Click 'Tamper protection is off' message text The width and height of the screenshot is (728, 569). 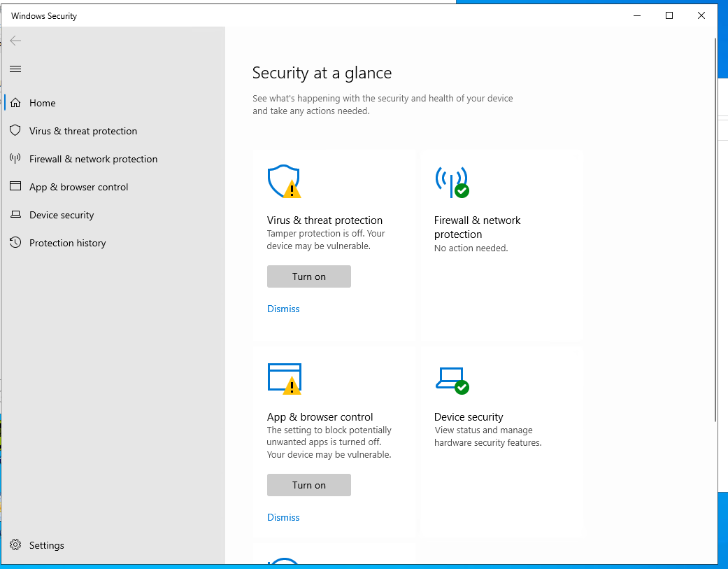click(325, 239)
